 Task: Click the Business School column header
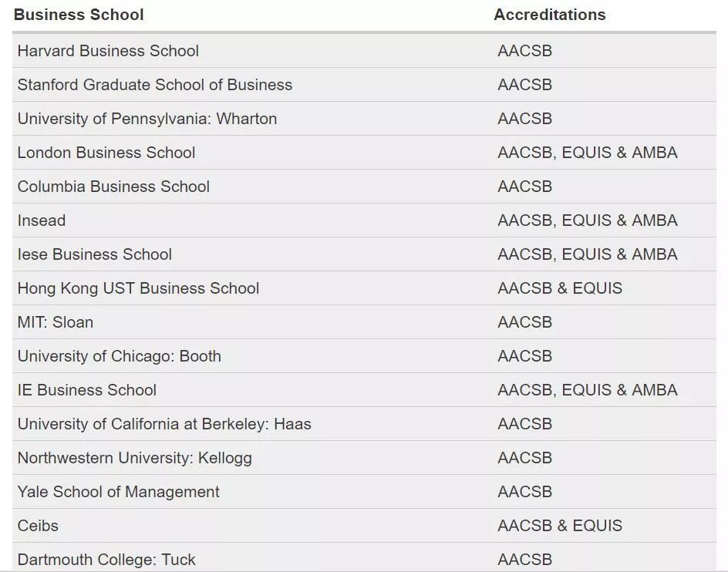79,15
